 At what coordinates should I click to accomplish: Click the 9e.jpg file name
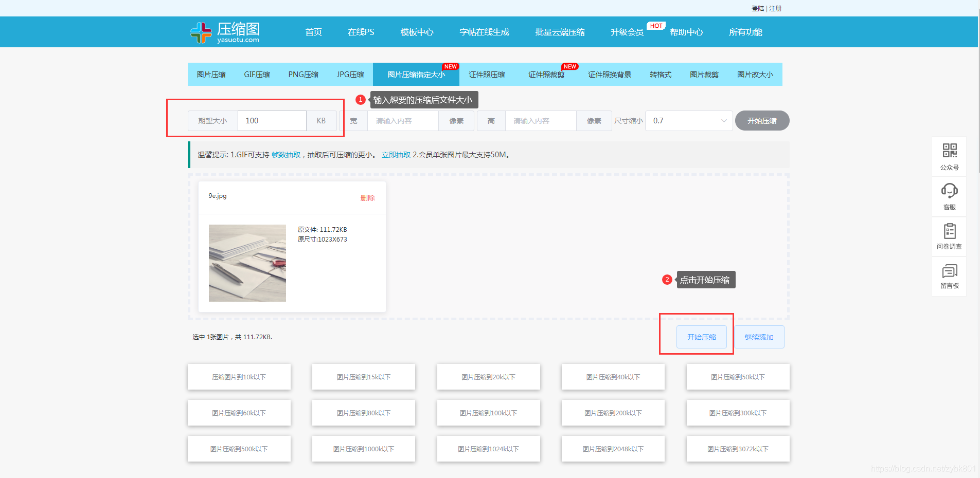click(218, 196)
